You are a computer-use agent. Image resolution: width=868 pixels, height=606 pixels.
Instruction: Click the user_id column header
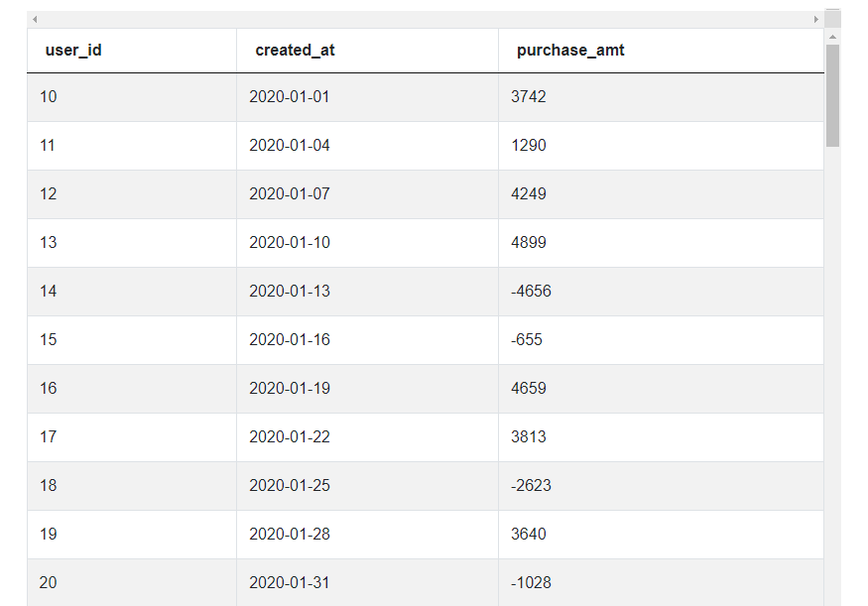click(x=73, y=50)
